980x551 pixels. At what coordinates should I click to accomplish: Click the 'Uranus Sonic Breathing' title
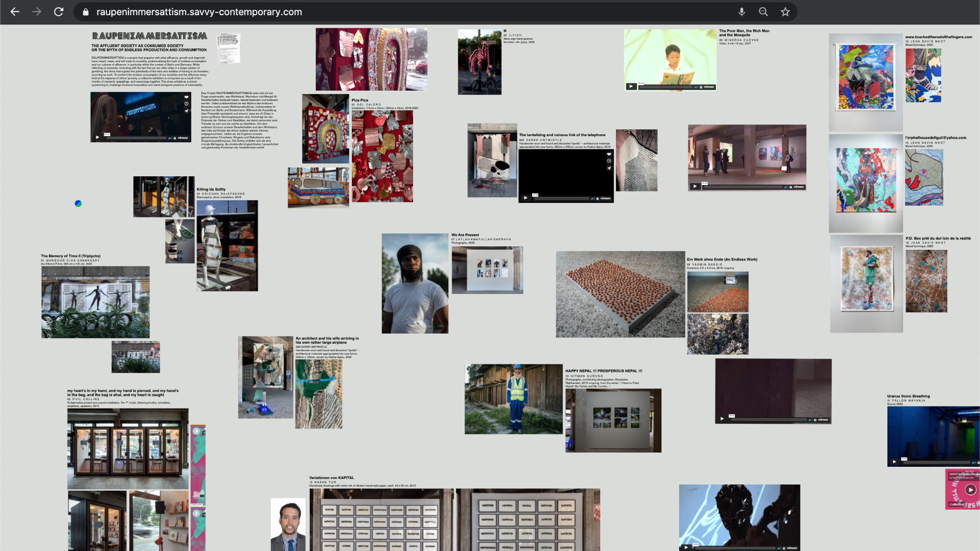pos(908,397)
